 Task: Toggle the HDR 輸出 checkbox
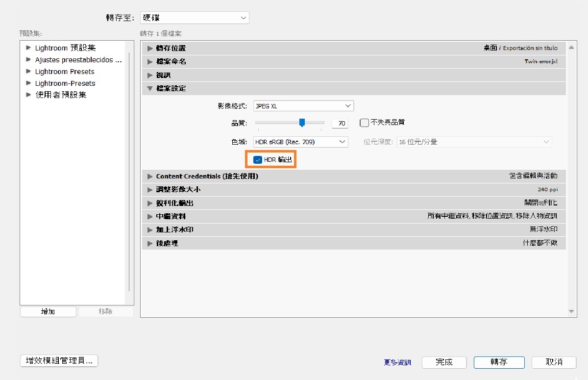[x=258, y=159]
